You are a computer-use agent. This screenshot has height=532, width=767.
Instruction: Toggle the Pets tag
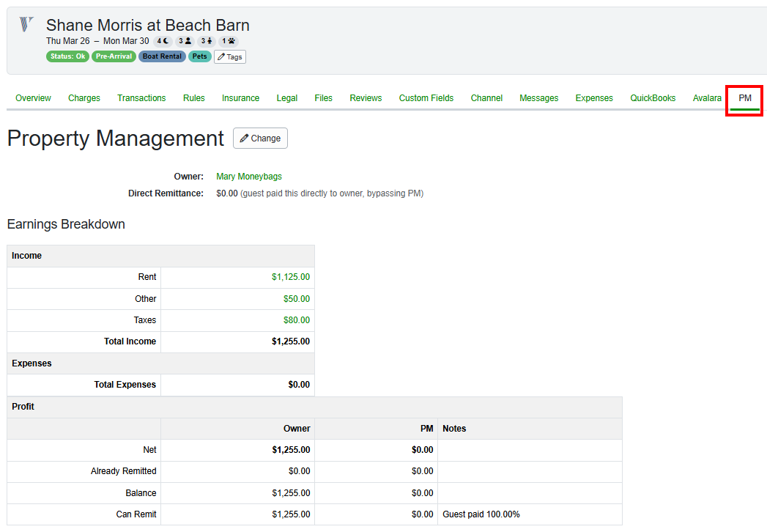click(x=199, y=56)
